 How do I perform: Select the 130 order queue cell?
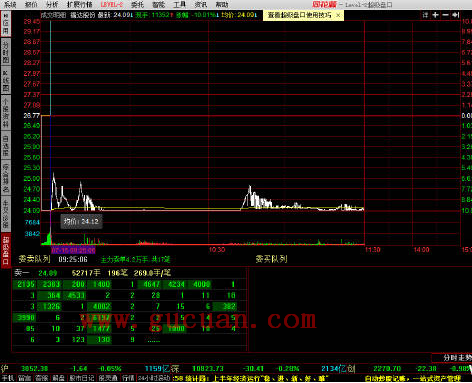pos(99,340)
